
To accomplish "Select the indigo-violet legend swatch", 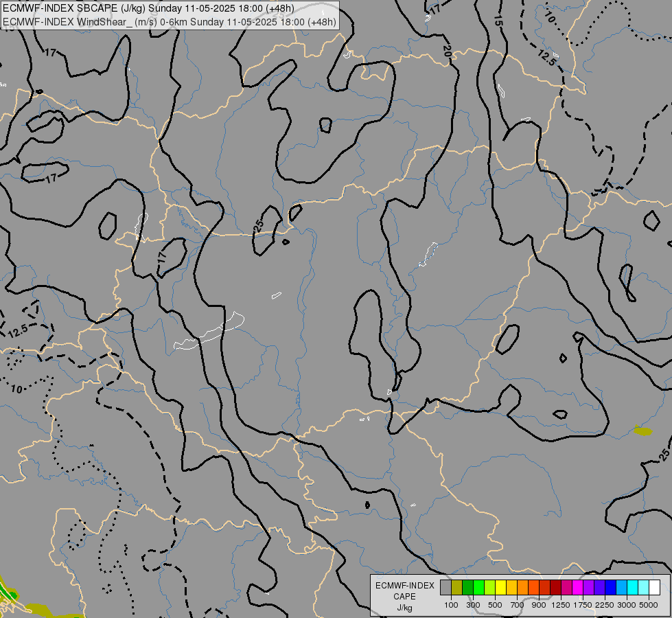I will tap(599, 588).
